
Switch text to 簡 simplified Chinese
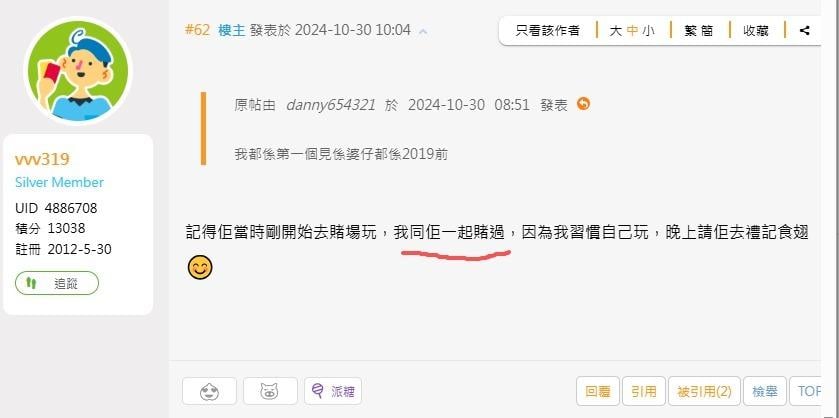tap(707, 31)
